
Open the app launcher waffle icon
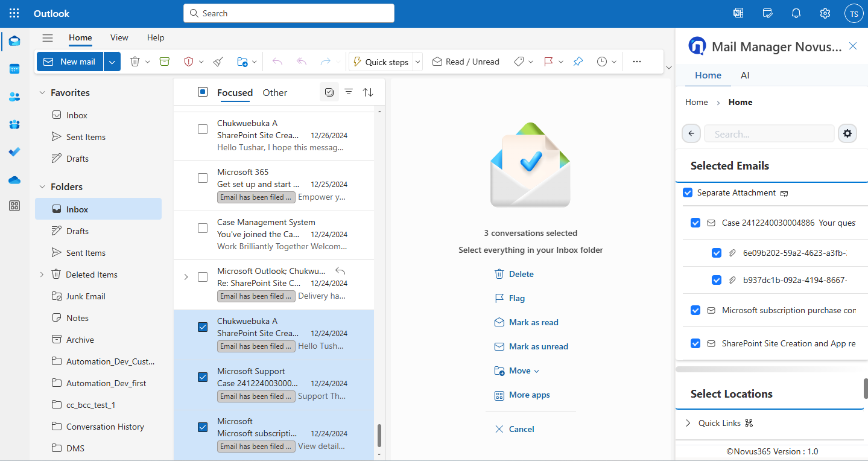coord(14,13)
